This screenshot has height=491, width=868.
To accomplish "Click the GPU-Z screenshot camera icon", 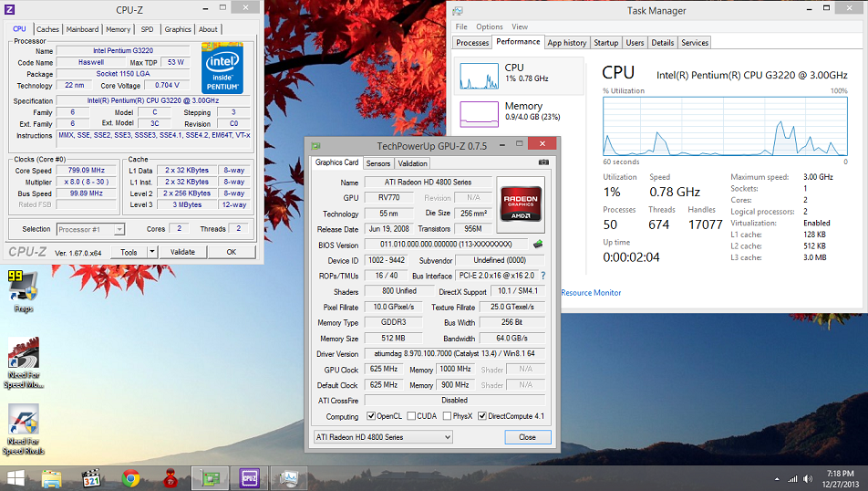I will tap(543, 162).
